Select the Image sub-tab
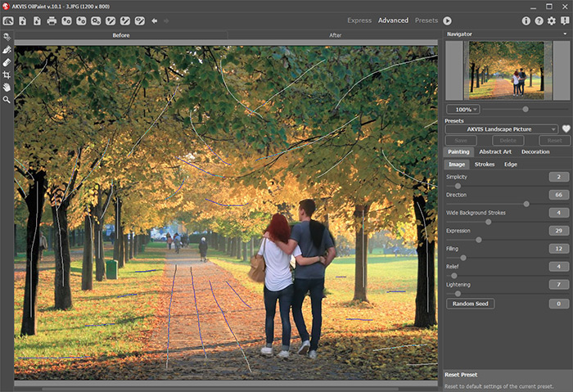The width and height of the screenshot is (573, 392). [457, 164]
